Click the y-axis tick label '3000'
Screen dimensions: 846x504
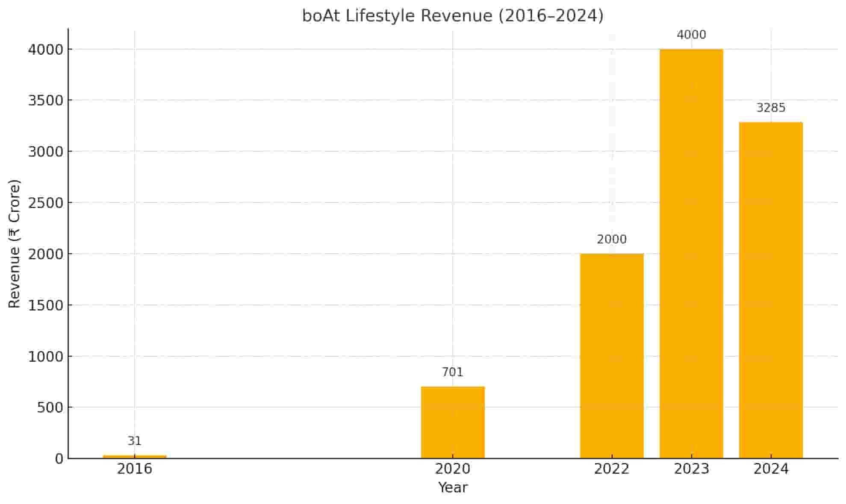tap(46, 152)
